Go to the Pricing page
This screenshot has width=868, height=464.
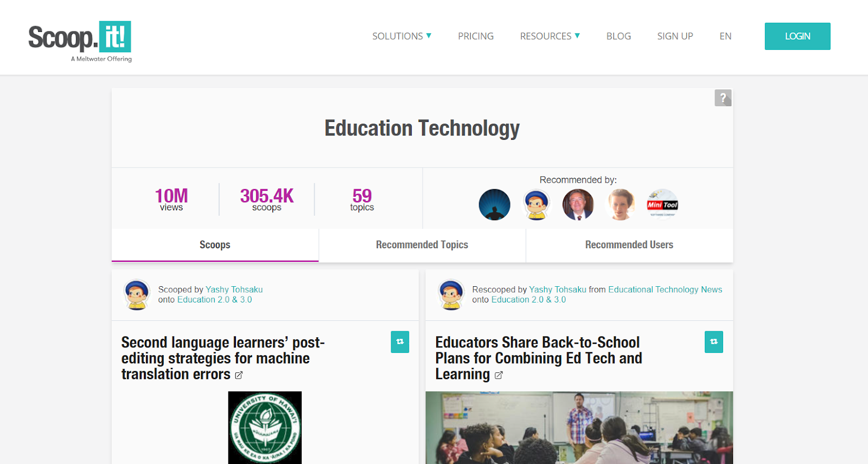click(x=476, y=36)
